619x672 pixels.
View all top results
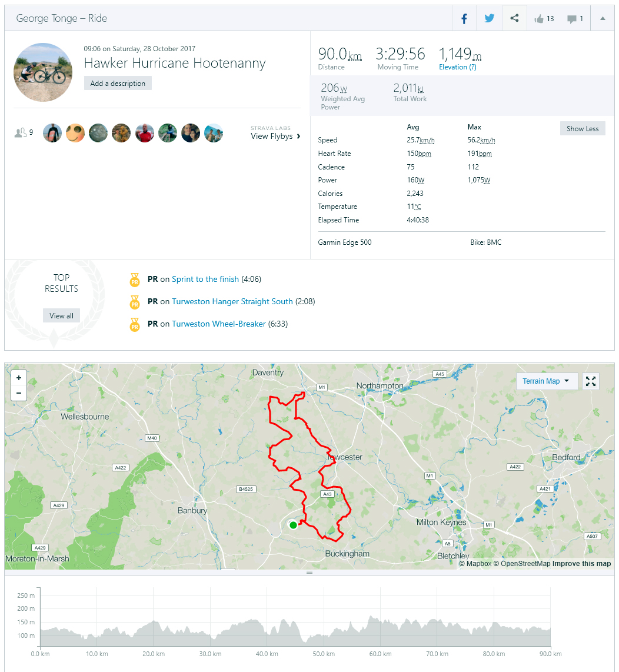[61, 316]
